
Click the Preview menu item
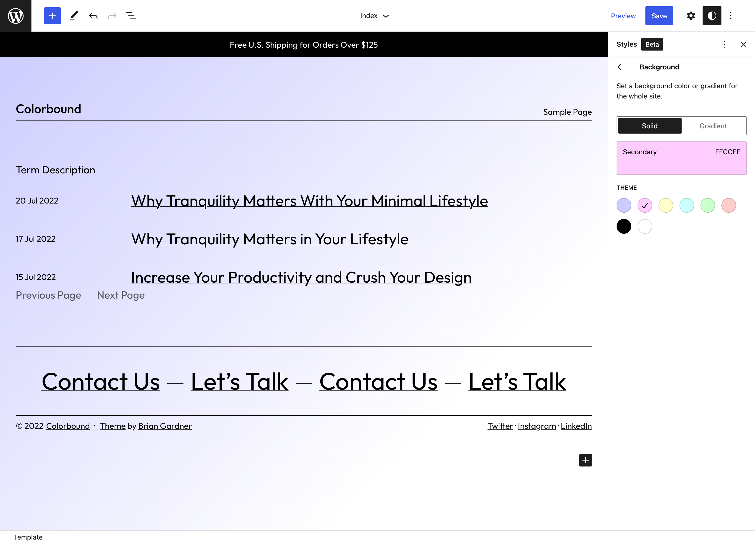point(623,16)
